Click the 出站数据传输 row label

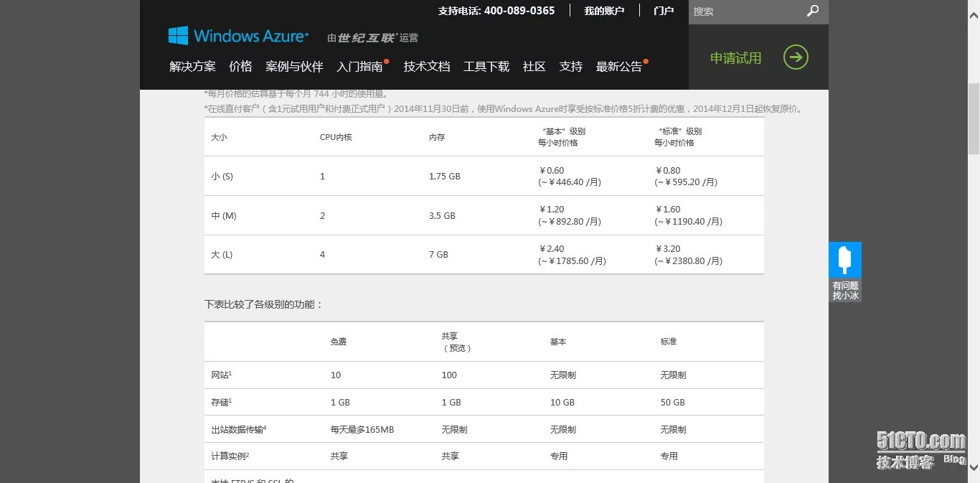[239, 429]
